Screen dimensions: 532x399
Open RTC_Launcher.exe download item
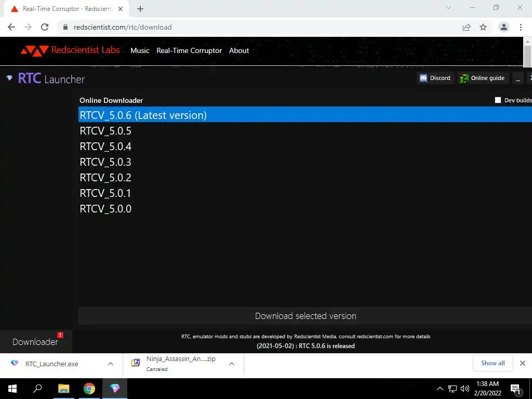51,364
